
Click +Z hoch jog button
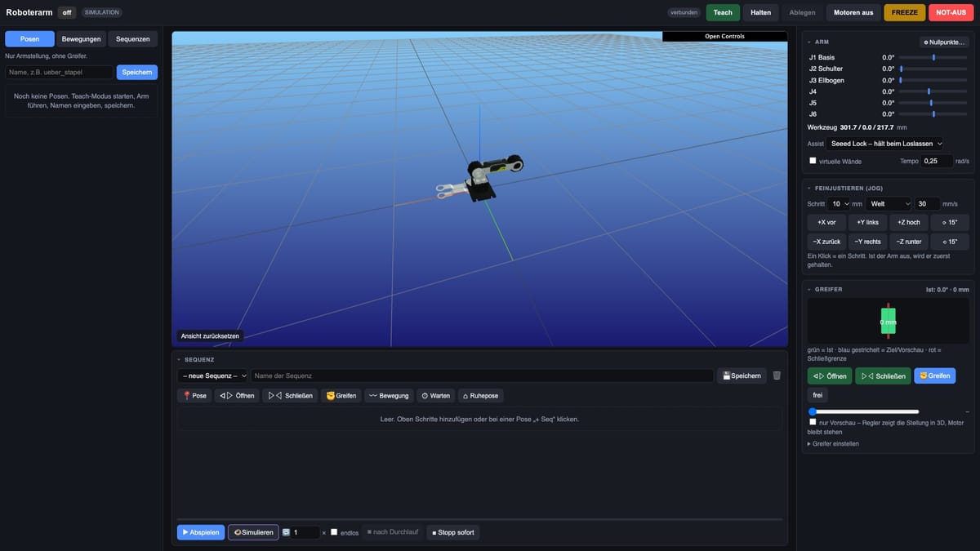point(909,222)
